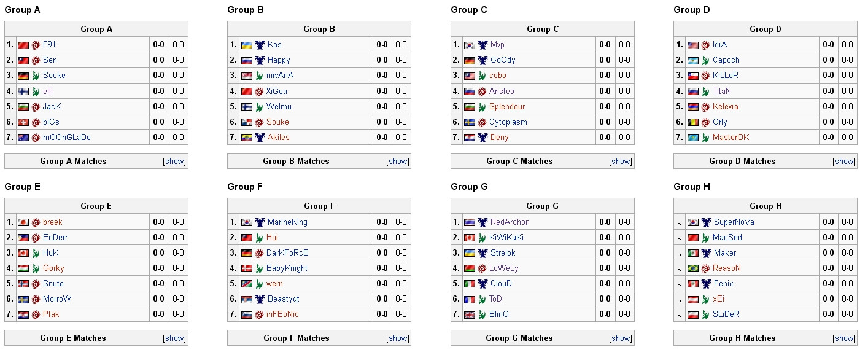The width and height of the screenshot is (868, 355).
Task: Show the Group A Matches list
Action: (x=174, y=162)
